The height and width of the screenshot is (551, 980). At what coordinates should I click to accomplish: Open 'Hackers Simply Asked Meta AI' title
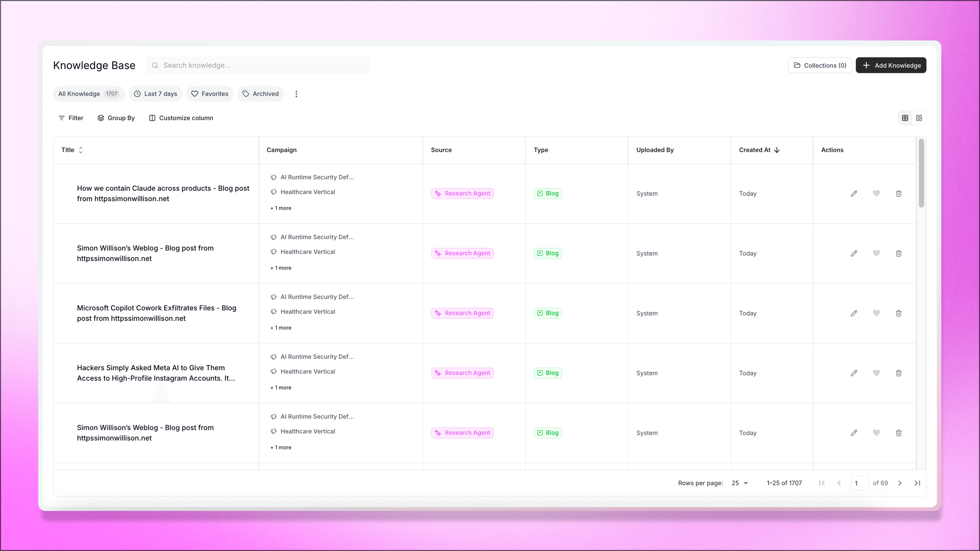(156, 373)
